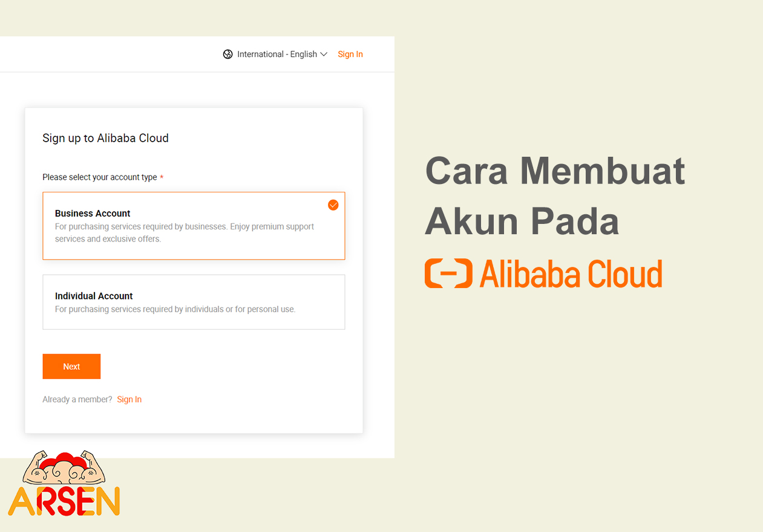The image size is (763, 532).
Task: Click the orange checkmark on Business Account
Action: coord(333,205)
